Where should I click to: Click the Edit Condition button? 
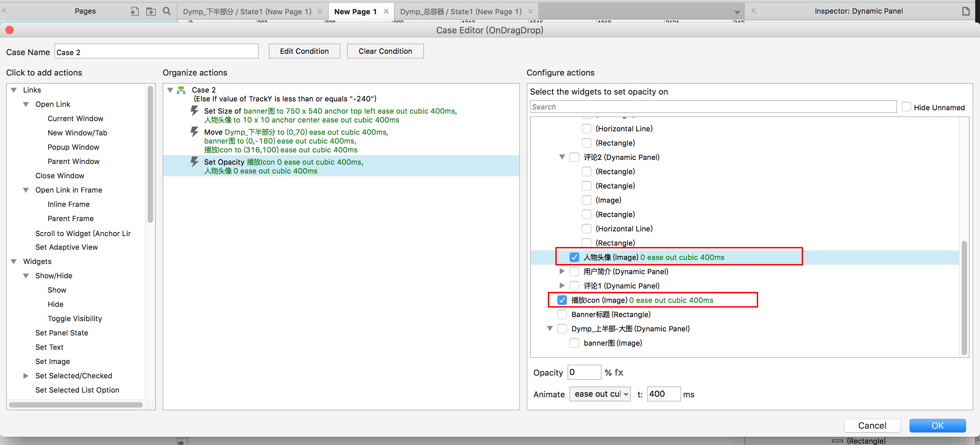(x=304, y=51)
